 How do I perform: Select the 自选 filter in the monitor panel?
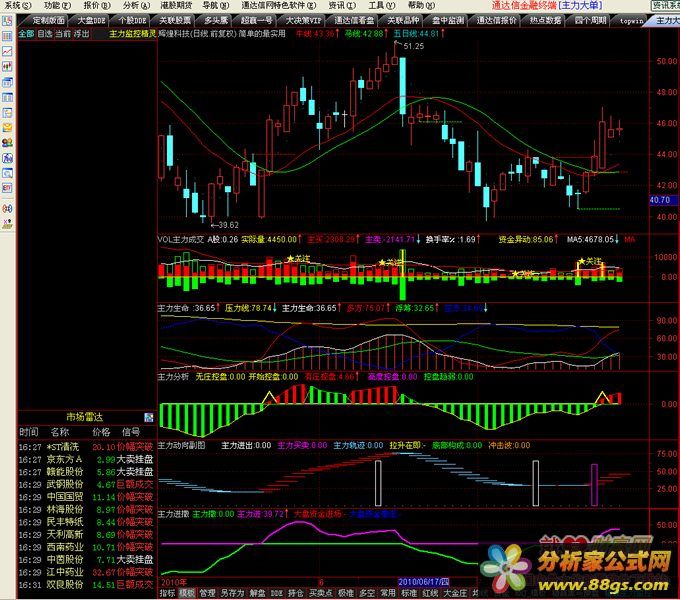45,33
